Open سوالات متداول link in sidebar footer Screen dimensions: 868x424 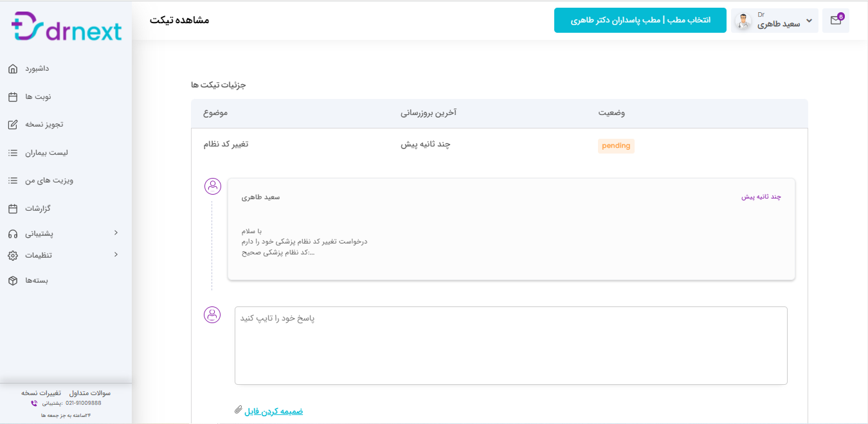pos(90,393)
